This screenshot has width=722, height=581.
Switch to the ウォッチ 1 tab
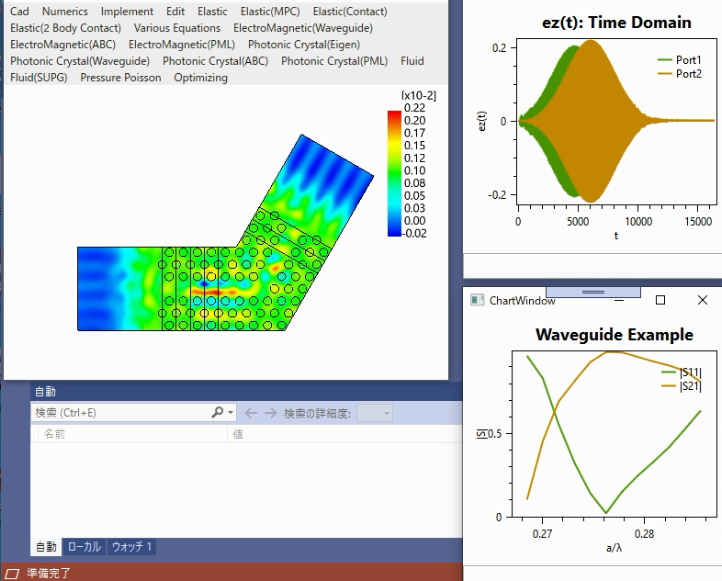click(x=132, y=546)
